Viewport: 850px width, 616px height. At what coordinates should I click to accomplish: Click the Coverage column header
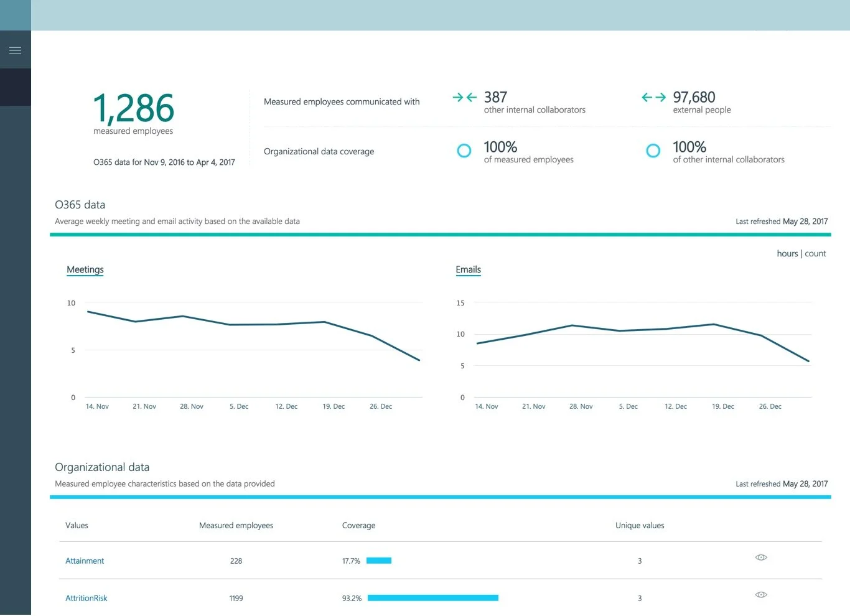click(358, 525)
